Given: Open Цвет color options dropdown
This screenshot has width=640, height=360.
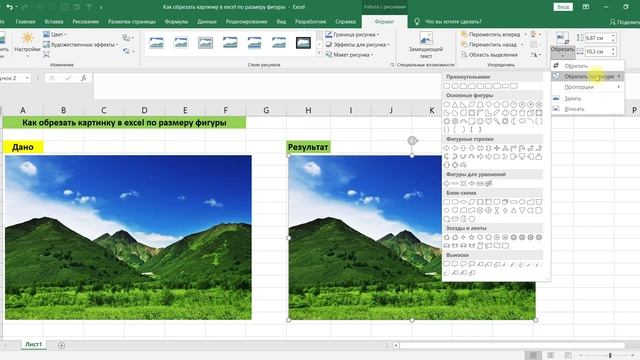Looking at the screenshot, I should [55, 34].
